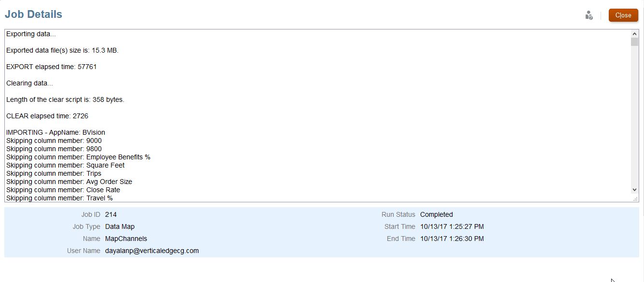Screen dimensions: 644x282
Task: Click the user name dayalanp@verticaledgecg.com
Action: [x=152, y=251]
